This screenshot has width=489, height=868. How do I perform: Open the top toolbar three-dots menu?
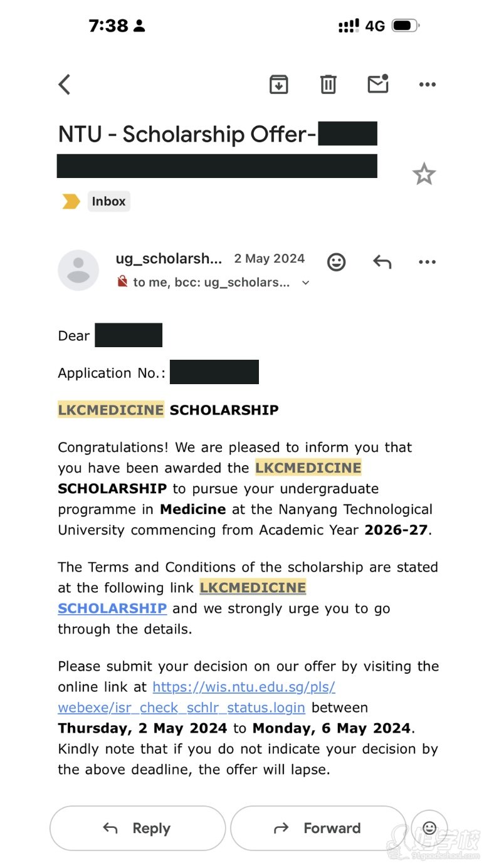pos(427,85)
